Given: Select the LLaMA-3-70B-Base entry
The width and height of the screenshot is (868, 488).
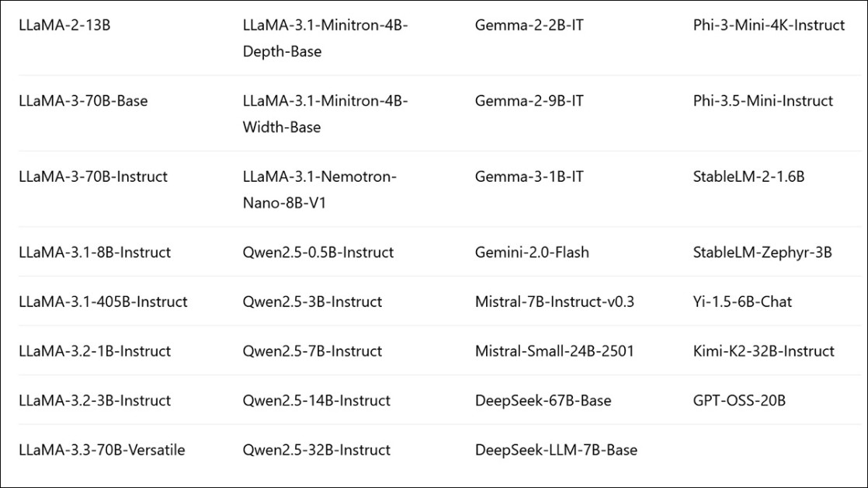Looking at the screenshot, I should pos(83,101).
